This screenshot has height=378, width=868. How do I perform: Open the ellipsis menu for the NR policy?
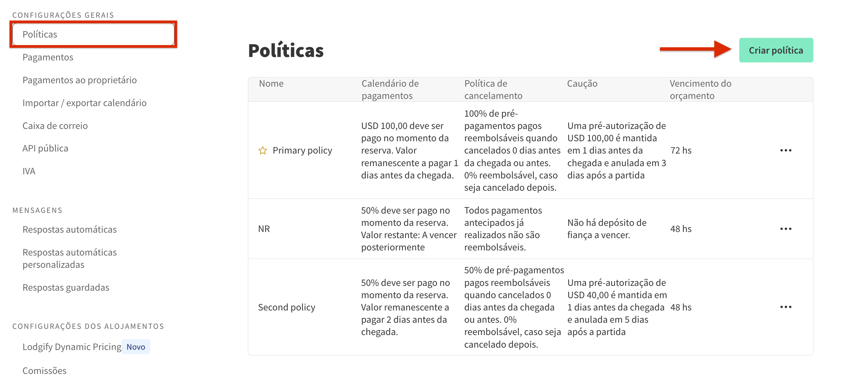click(x=786, y=229)
